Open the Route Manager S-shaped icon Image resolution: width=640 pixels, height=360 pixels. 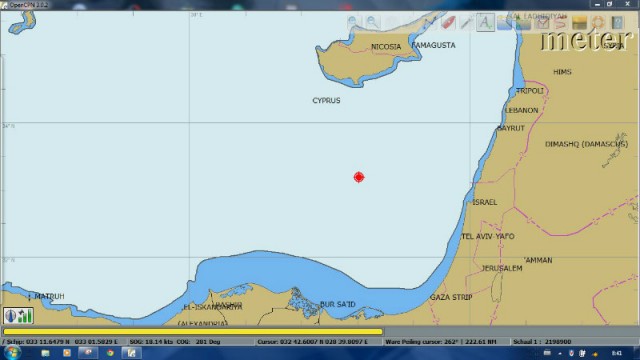pos(561,22)
